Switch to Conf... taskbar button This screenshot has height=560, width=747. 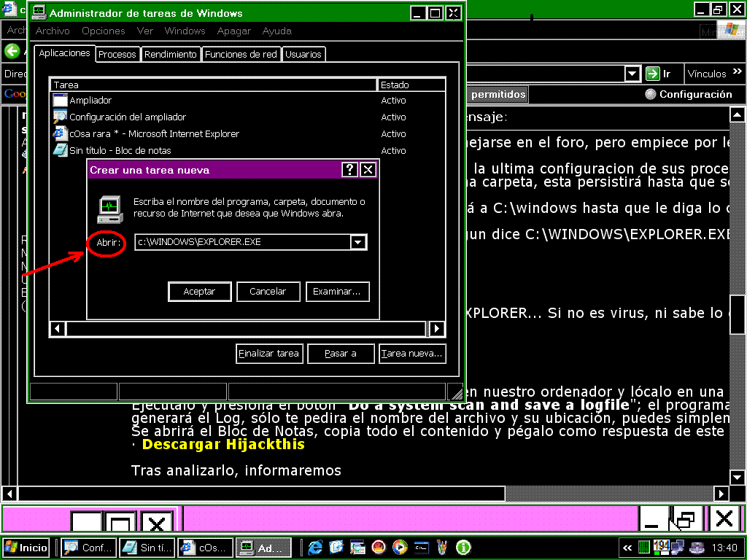pyautogui.click(x=89, y=548)
